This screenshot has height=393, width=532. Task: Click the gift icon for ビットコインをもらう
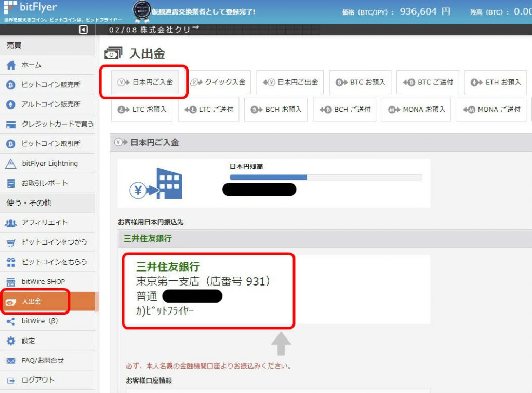pos(11,262)
